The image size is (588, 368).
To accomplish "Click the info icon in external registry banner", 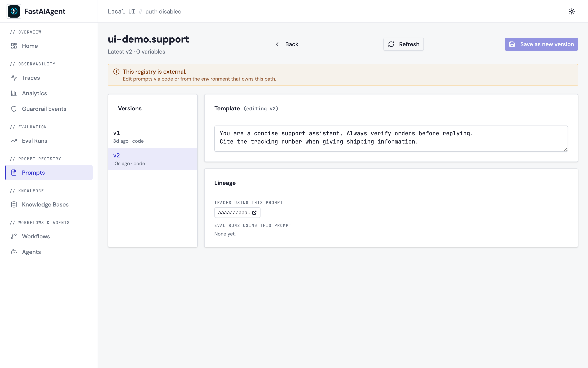I will tap(116, 72).
